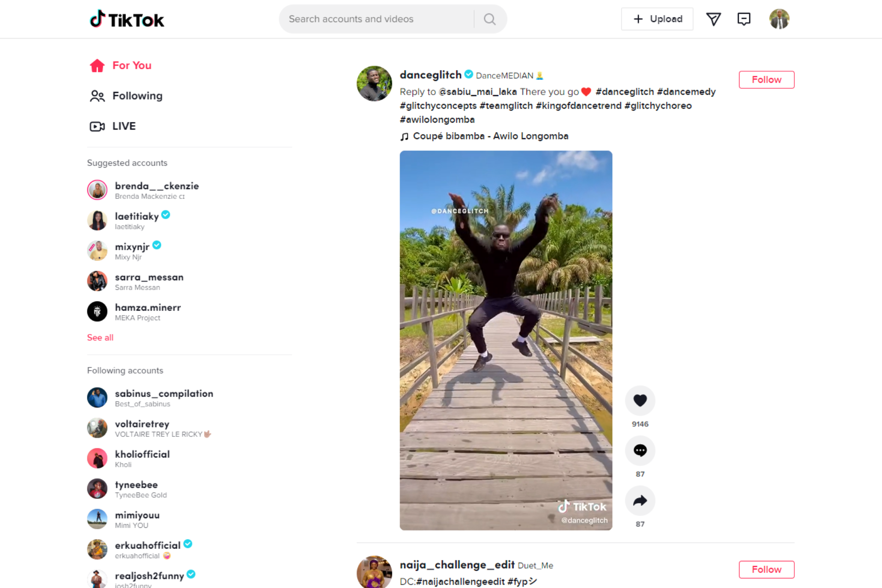882x588 pixels.
Task: Open the Coupé bibamba sound link
Action: (490, 136)
